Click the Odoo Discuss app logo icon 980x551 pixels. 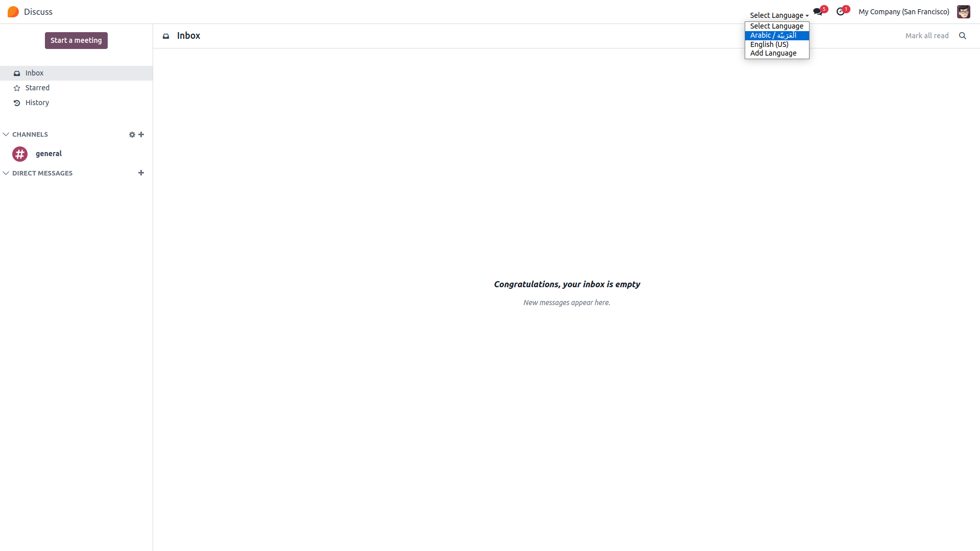pyautogui.click(x=13, y=12)
